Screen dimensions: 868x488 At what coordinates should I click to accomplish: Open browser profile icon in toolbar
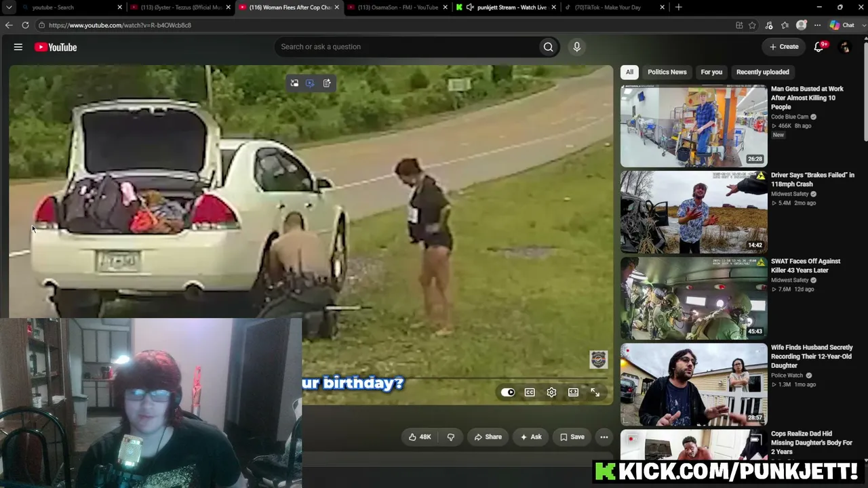click(801, 25)
